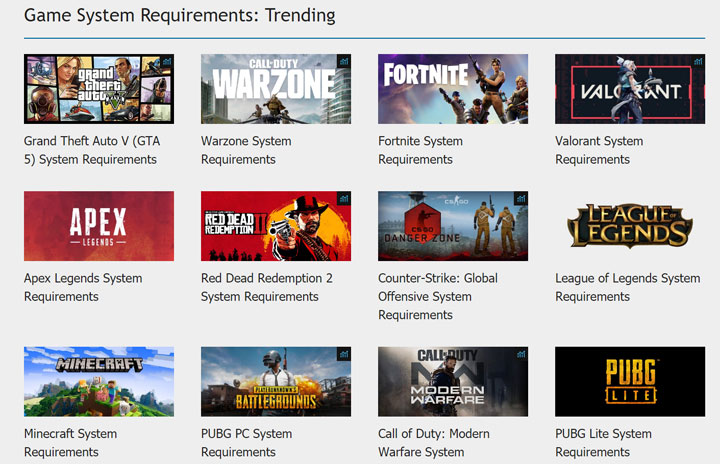Click the chart icon on PUBG Battlegrounds image
Image resolution: width=720 pixels, height=464 pixels.
coord(344,354)
